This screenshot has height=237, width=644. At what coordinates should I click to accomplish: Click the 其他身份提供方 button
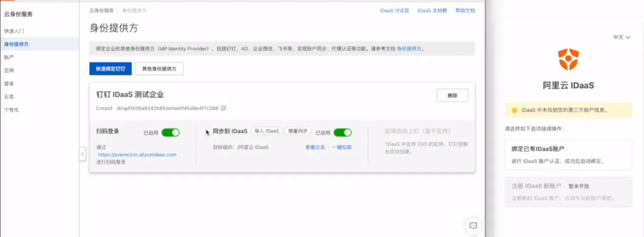(x=159, y=69)
